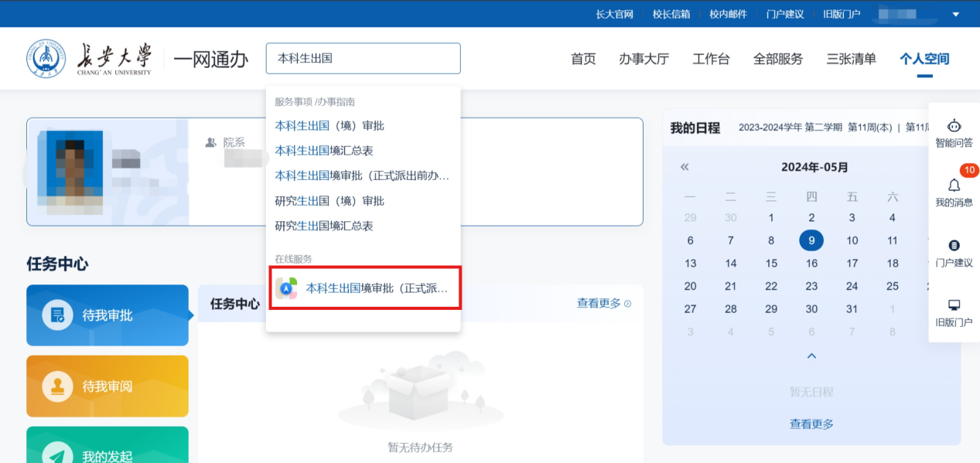
Task: Click the Chang'an University logo
Action: [x=46, y=59]
